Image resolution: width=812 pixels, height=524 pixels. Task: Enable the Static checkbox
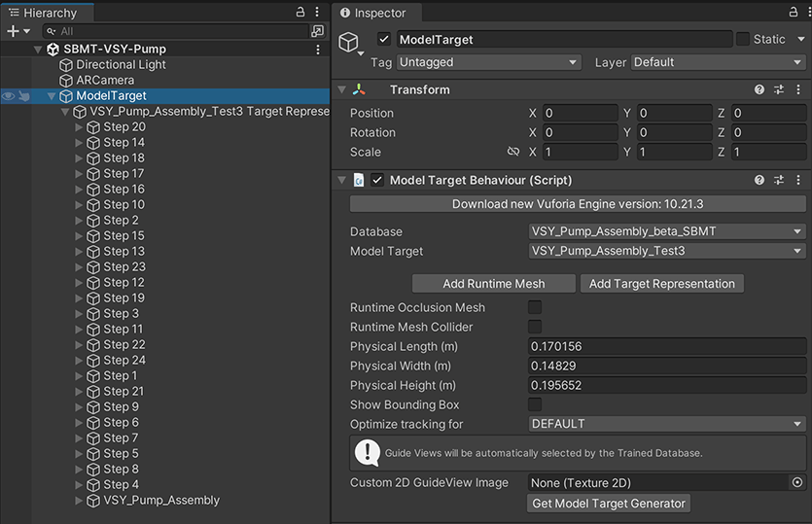pos(743,39)
